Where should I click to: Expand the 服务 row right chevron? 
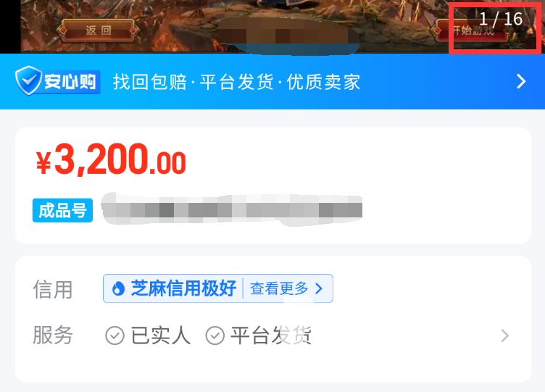pos(505,335)
